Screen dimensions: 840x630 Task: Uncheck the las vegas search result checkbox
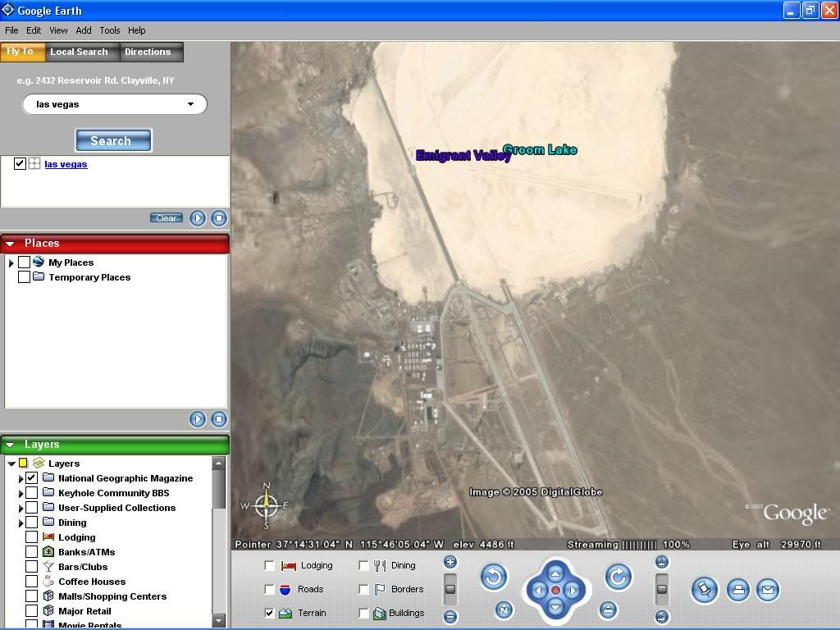pyautogui.click(x=20, y=163)
